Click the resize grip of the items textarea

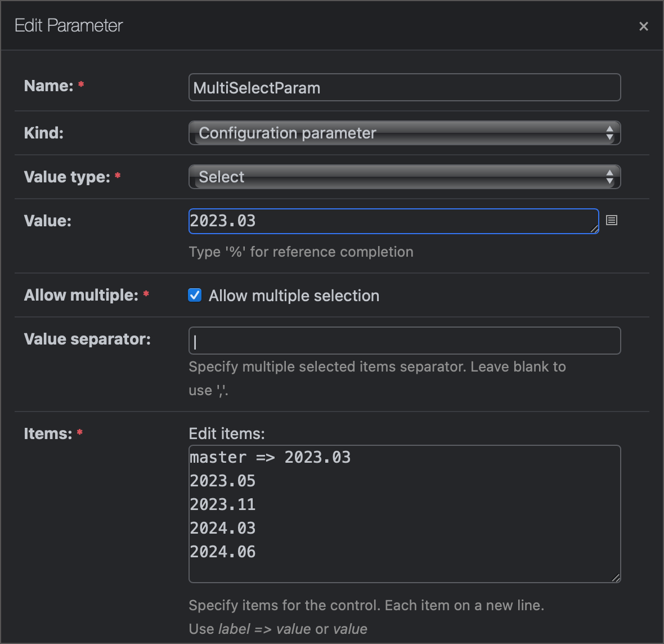(x=616, y=578)
